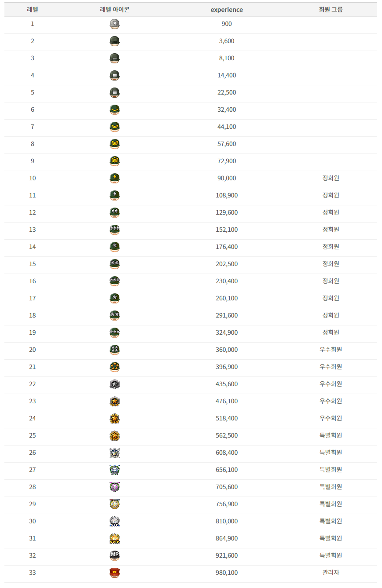Select the '우수회원' label in the level 20 row
The width and height of the screenshot is (382, 588).
click(x=331, y=350)
